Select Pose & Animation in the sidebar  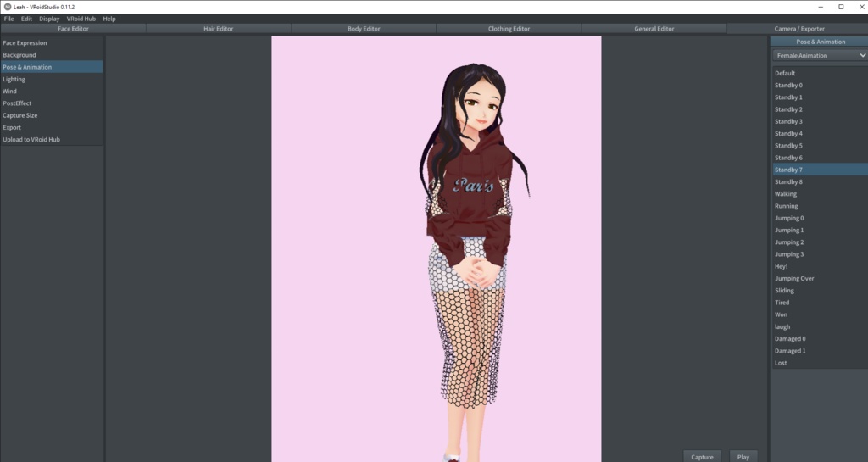[52, 67]
